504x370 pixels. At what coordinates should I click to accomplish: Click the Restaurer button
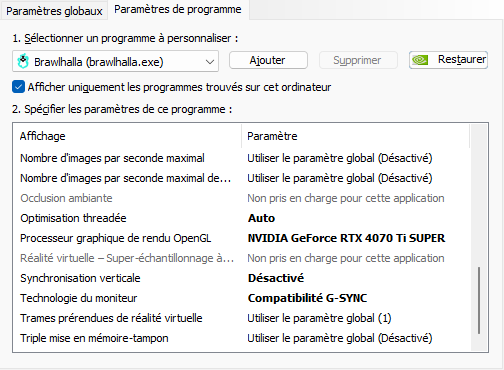pyautogui.click(x=448, y=60)
